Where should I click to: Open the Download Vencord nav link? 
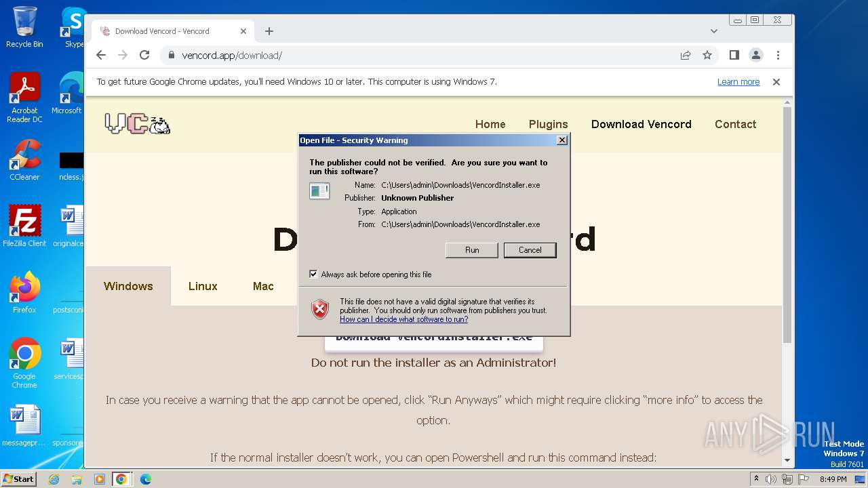[642, 124]
